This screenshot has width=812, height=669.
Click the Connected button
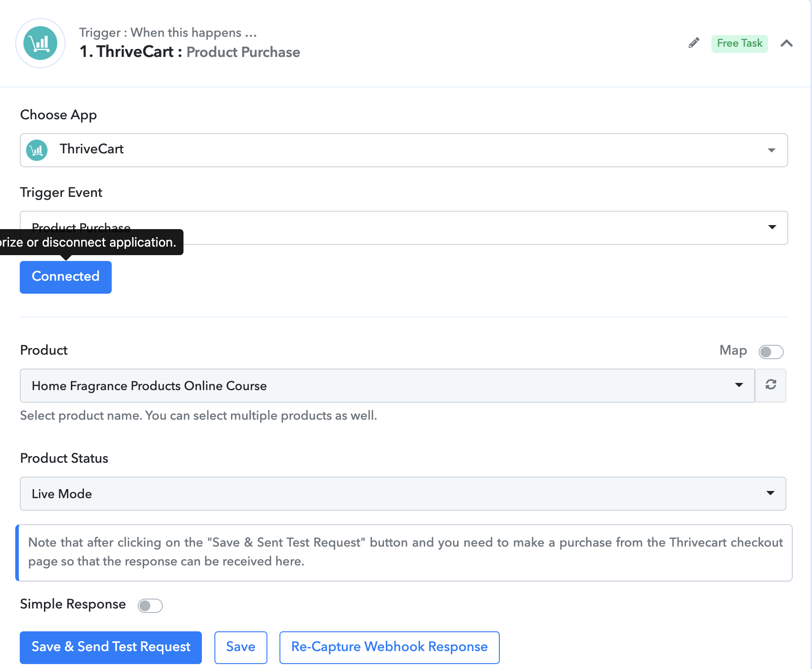(65, 277)
